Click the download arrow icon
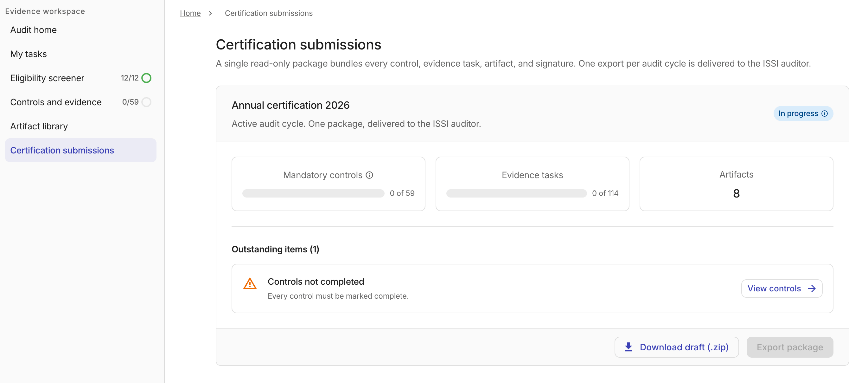This screenshot has width=868, height=383. (x=629, y=347)
